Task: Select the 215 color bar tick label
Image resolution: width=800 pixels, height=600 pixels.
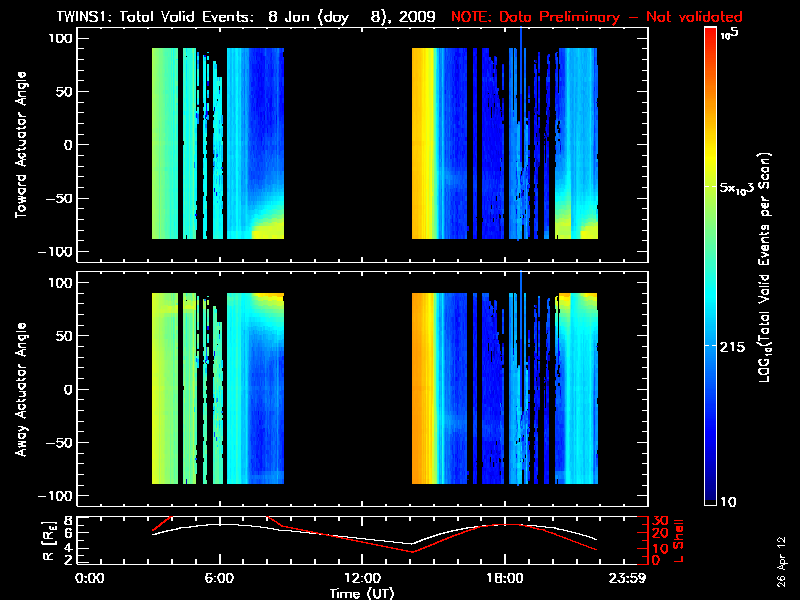Action: click(732, 345)
